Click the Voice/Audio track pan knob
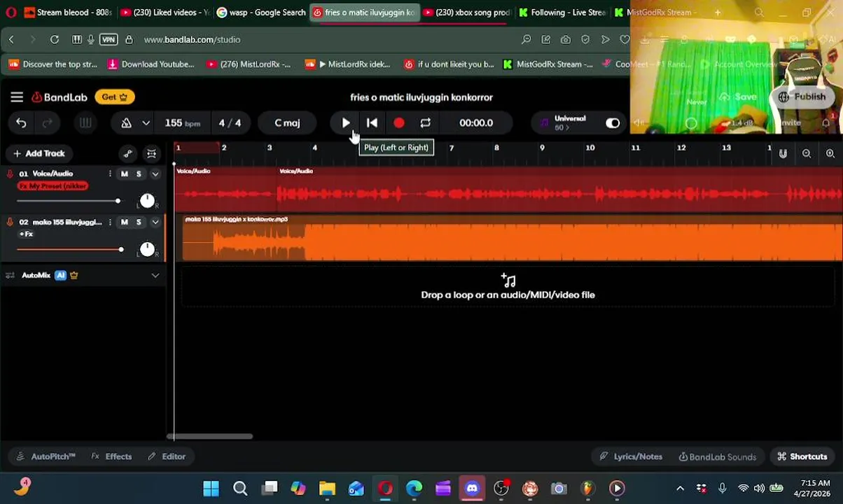 147,202
